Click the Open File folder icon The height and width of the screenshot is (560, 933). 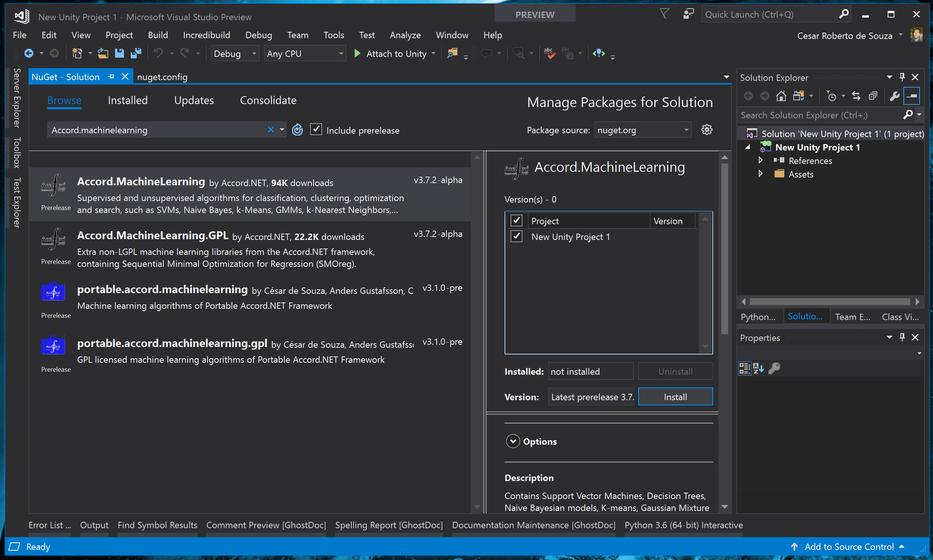tap(103, 54)
